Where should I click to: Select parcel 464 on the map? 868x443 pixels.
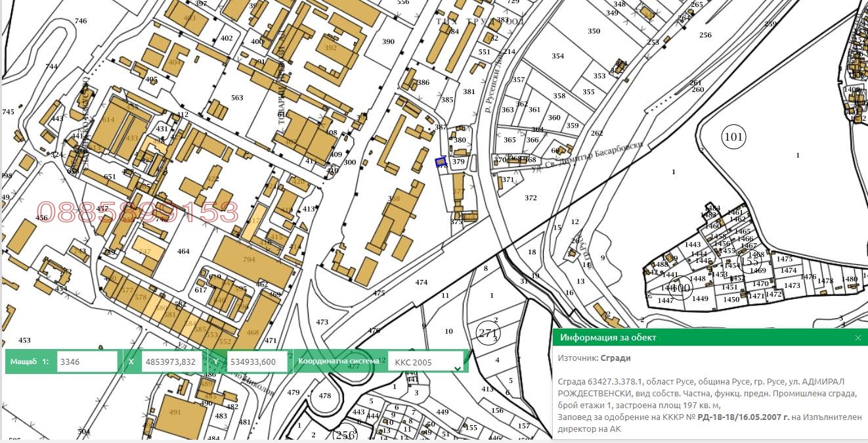(183, 252)
